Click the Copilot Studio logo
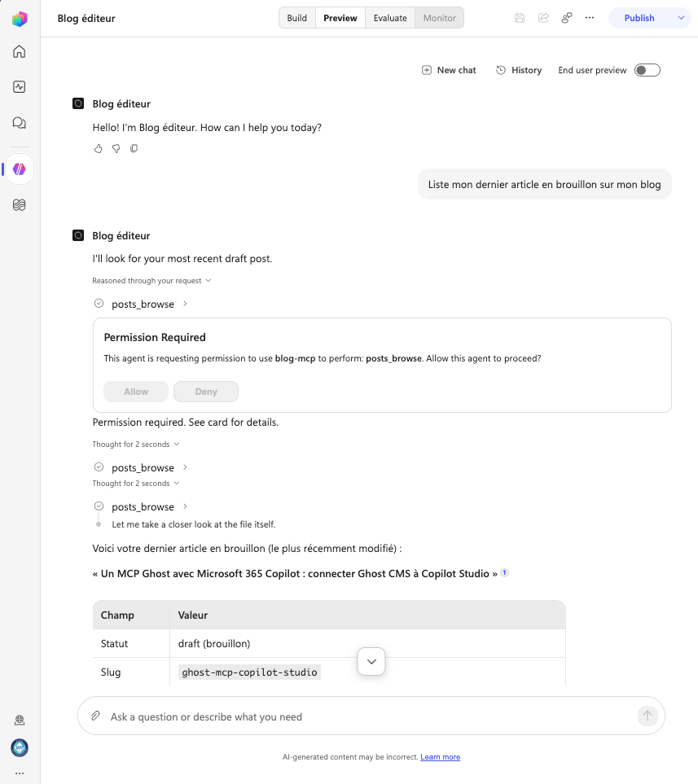Image resolution: width=698 pixels, height=784 pixels. tap(20, 19)
